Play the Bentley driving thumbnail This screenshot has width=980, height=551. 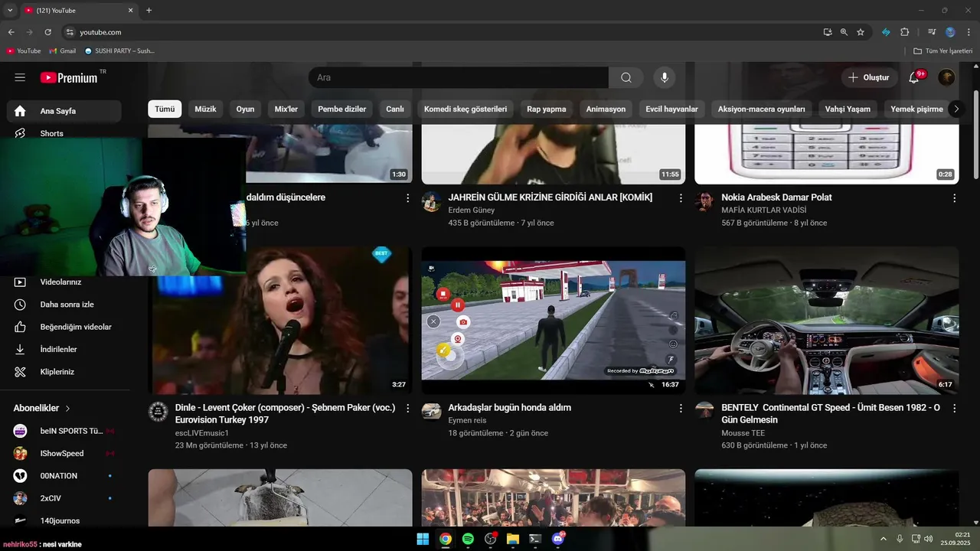[827, 320]
